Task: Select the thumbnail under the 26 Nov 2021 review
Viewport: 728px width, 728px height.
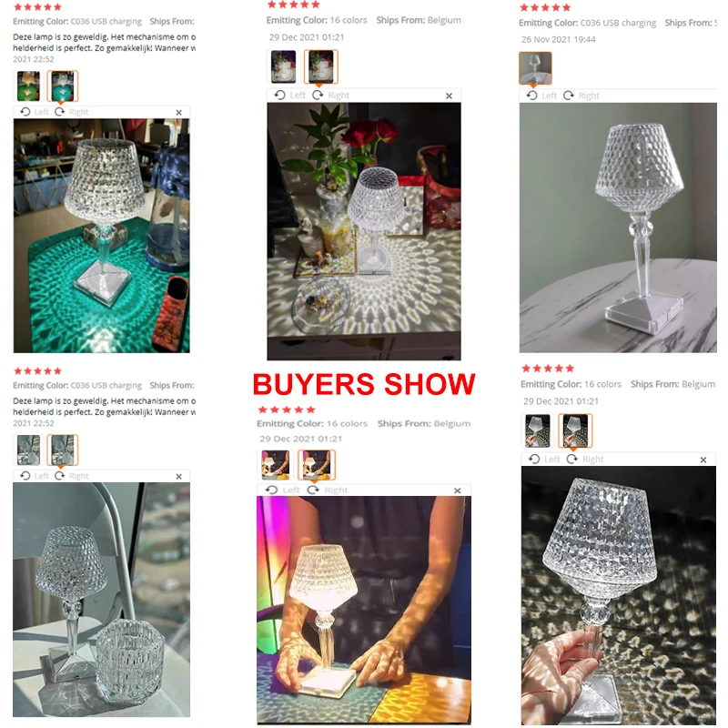Action: click(x=535, y=68)
